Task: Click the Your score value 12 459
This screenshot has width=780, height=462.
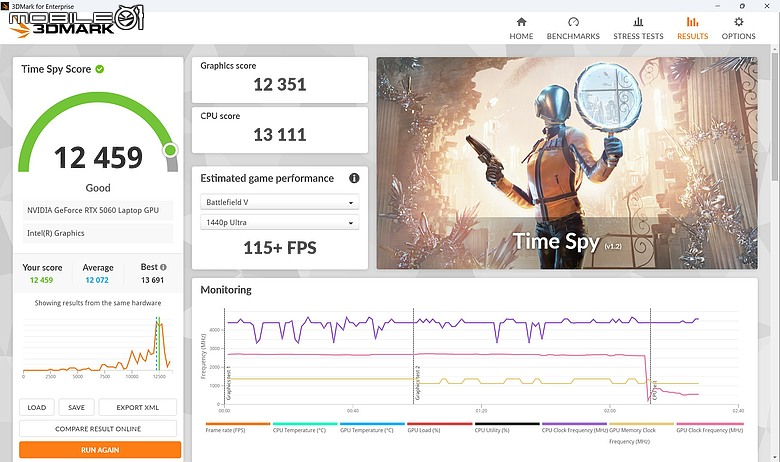Action: pyautogui.click(x=41, y=280)
